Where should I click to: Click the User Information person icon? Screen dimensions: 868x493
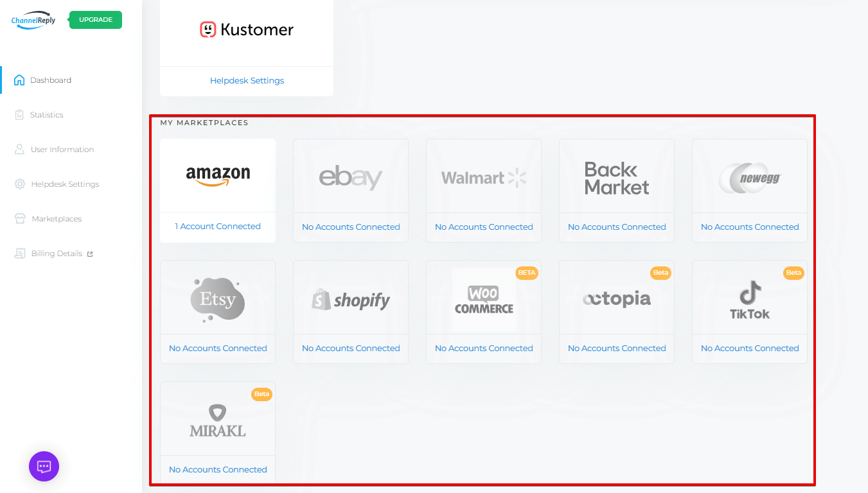point(19,150)
